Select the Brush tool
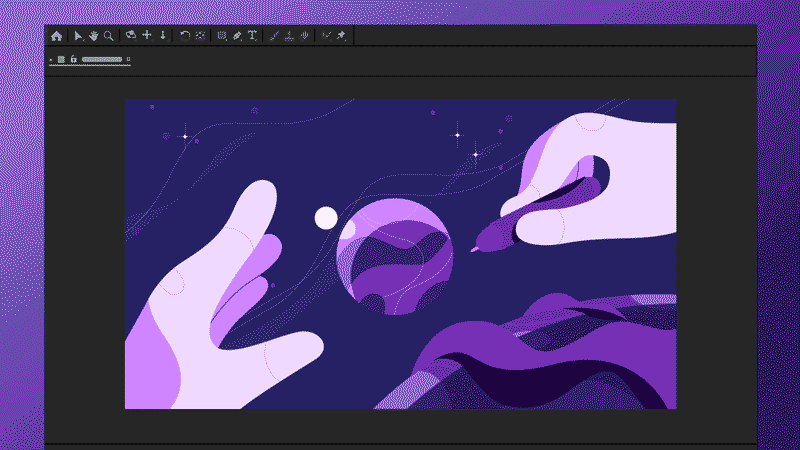The width and height of the screenshot is (800, 450). (274, 35)
